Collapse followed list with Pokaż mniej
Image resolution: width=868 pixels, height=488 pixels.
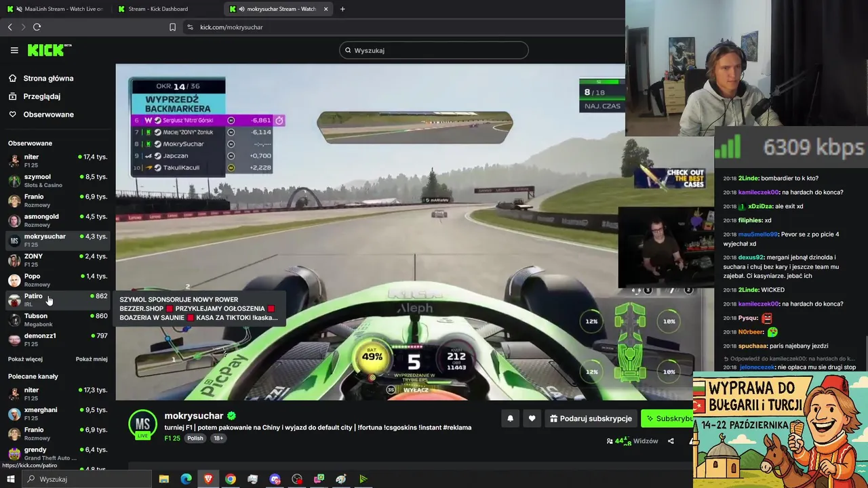click(92, 359)
